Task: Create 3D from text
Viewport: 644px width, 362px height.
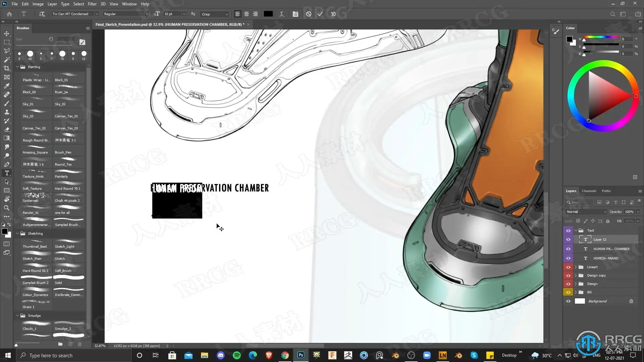Action: [333, 14]
